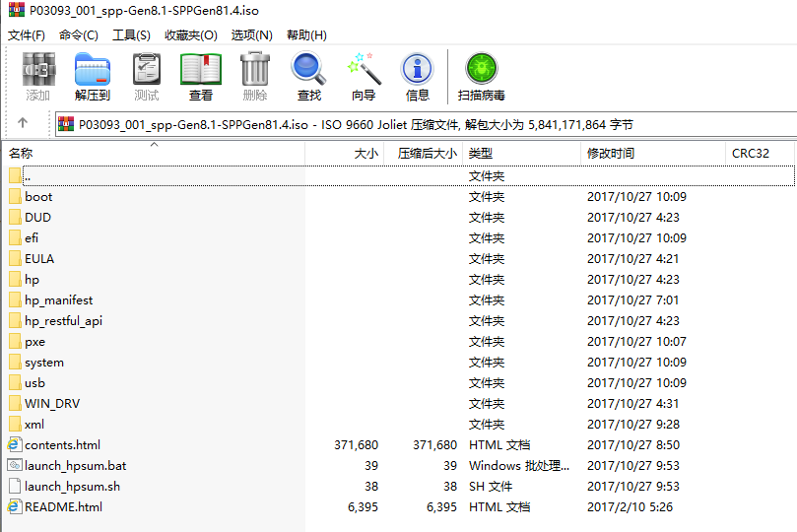Select the hp_manifest folder
This screenshot has height=532, width=797.
pyautogui.click(x=58, y=300)
